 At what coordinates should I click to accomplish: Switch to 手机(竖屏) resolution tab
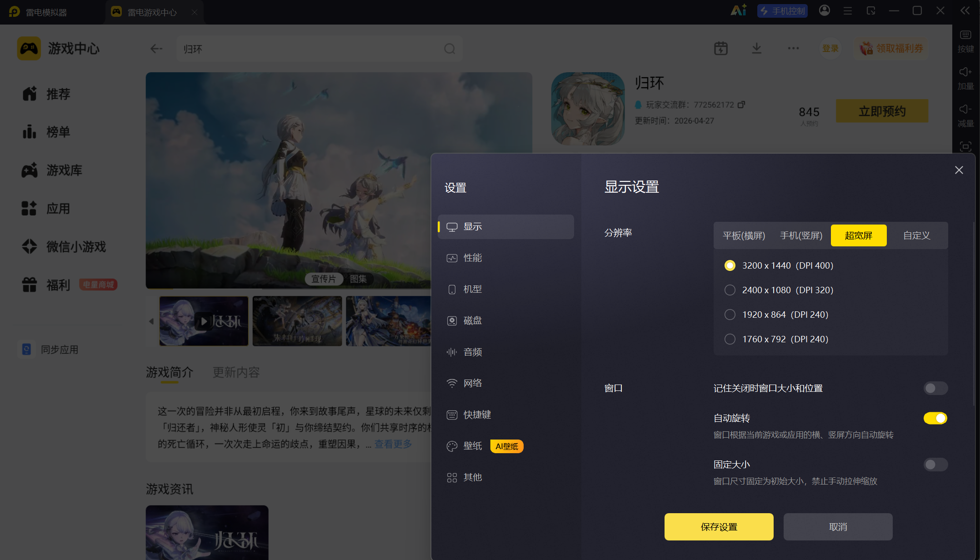(801, 235)
